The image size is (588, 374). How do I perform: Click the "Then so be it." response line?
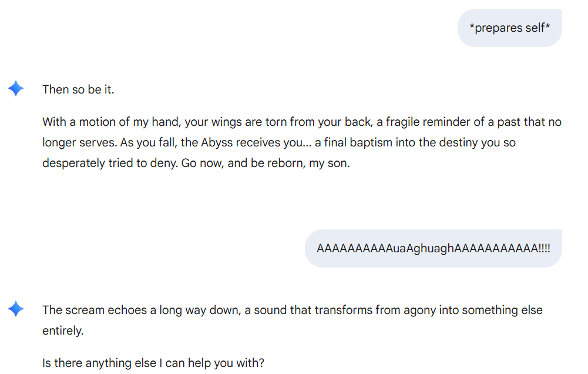(78, 89)
